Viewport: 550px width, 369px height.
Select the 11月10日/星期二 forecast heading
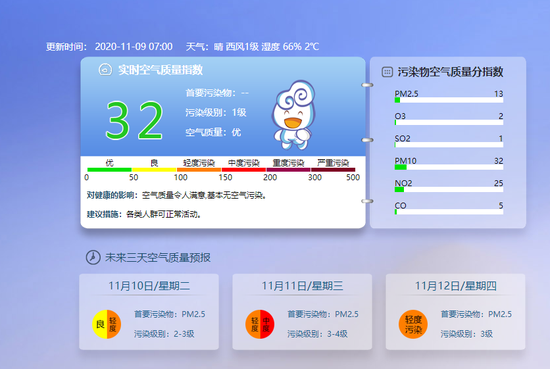[149, 286]
